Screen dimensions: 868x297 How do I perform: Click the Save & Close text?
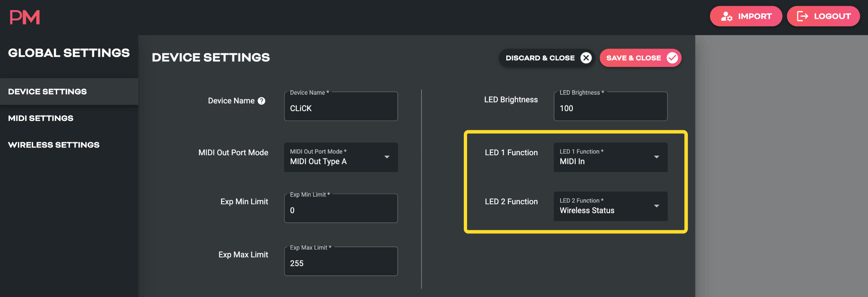633,58
